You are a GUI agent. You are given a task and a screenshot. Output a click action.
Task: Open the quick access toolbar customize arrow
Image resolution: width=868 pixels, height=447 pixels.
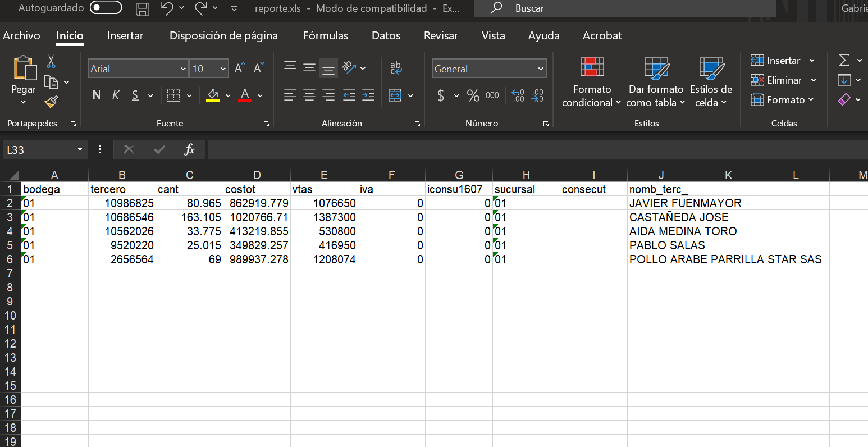(x=235, y=8)
